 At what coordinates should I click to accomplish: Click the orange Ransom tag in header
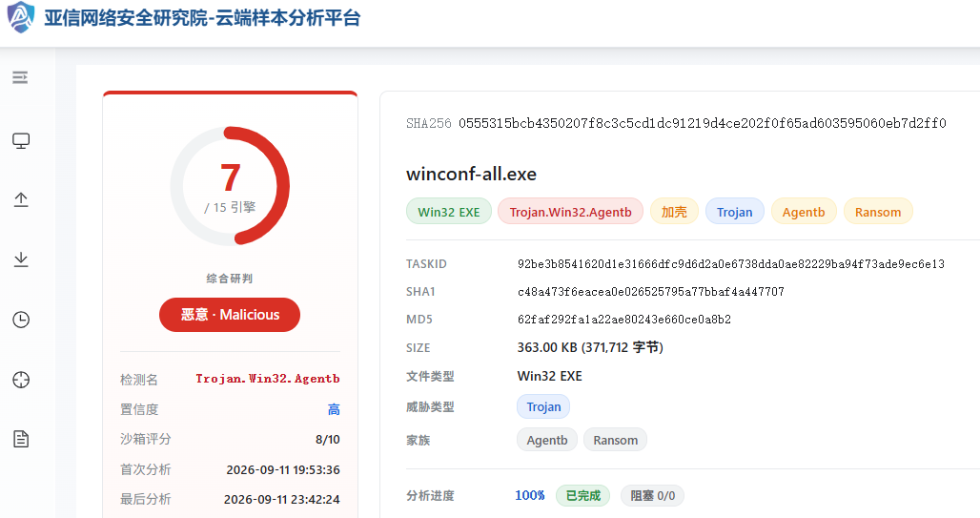[878, 212]
